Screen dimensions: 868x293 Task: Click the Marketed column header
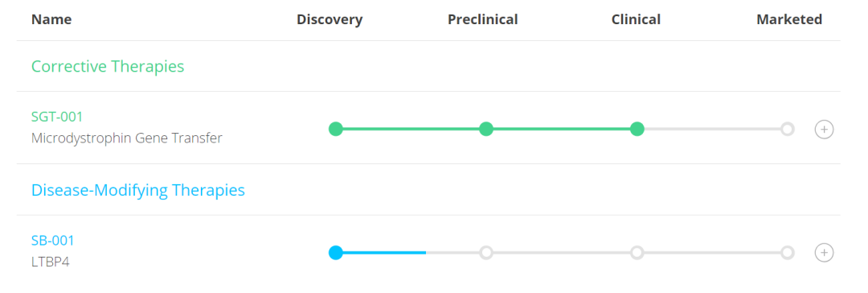(x=789, y=19)
